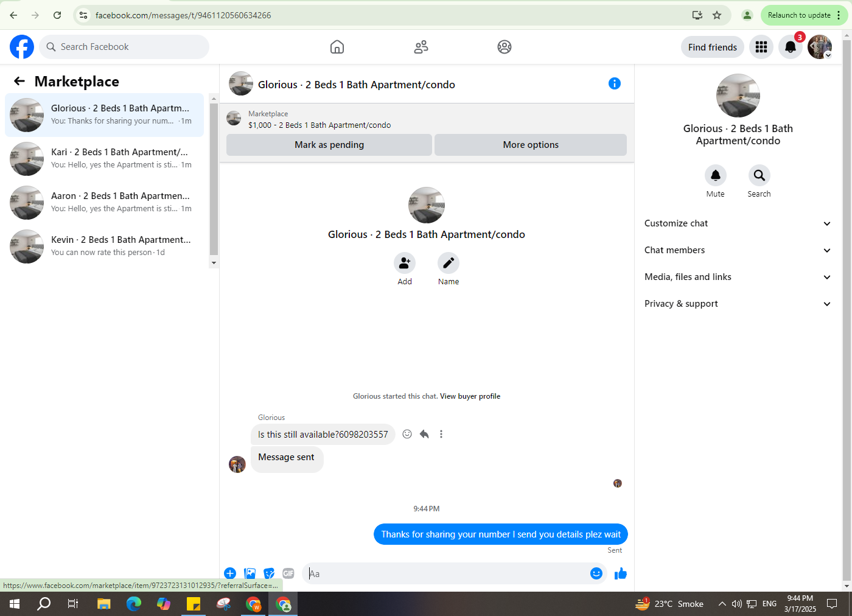Open the Groups icon in top navigation

[505, 47]
